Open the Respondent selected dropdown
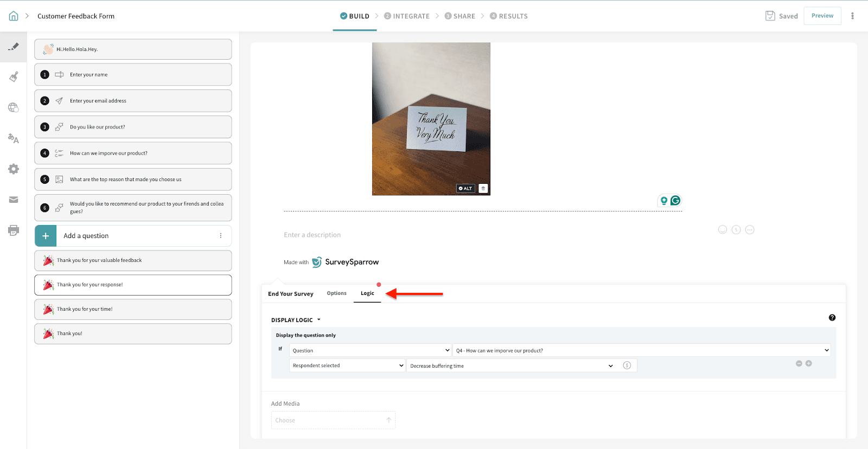The image size is (868, 449). (347, 365)
